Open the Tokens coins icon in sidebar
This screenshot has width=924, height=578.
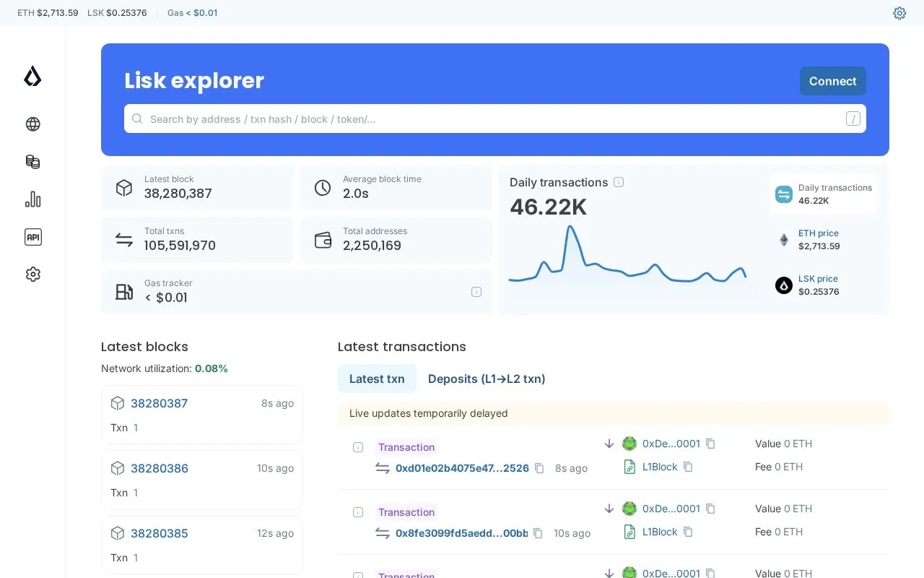pyautogui.click(x=32, y=162)
